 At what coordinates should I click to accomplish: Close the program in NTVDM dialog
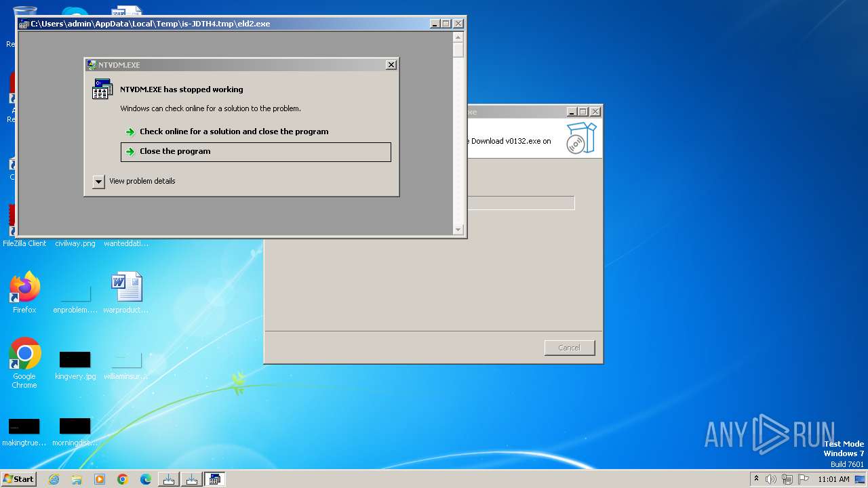tap(256, 152)
